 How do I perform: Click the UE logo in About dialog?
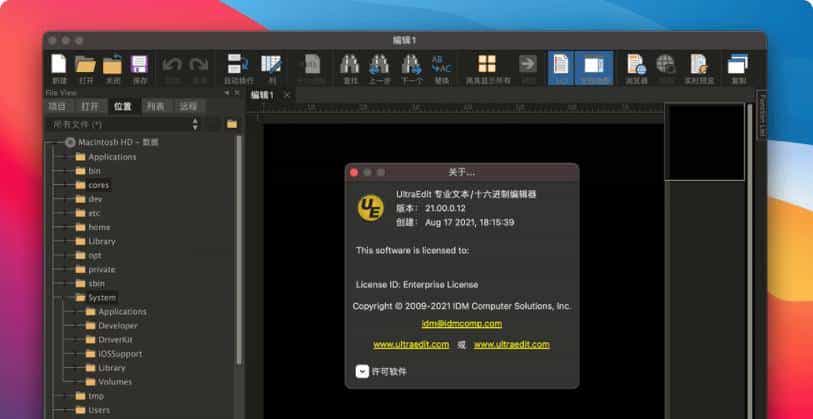[371, 208]
